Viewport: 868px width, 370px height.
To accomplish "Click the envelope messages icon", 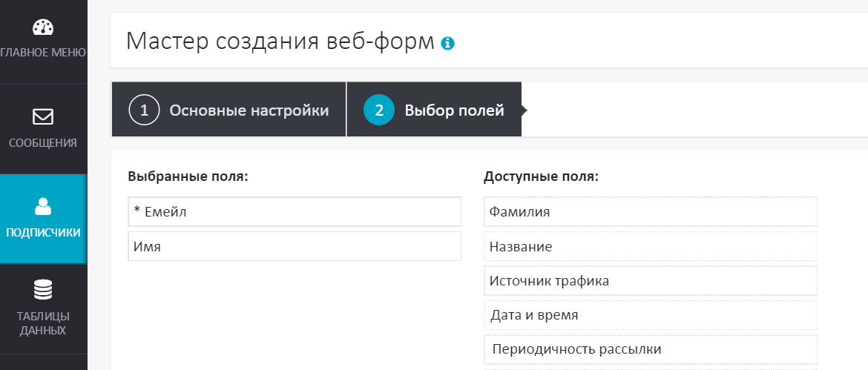I will tap(43, 117).
